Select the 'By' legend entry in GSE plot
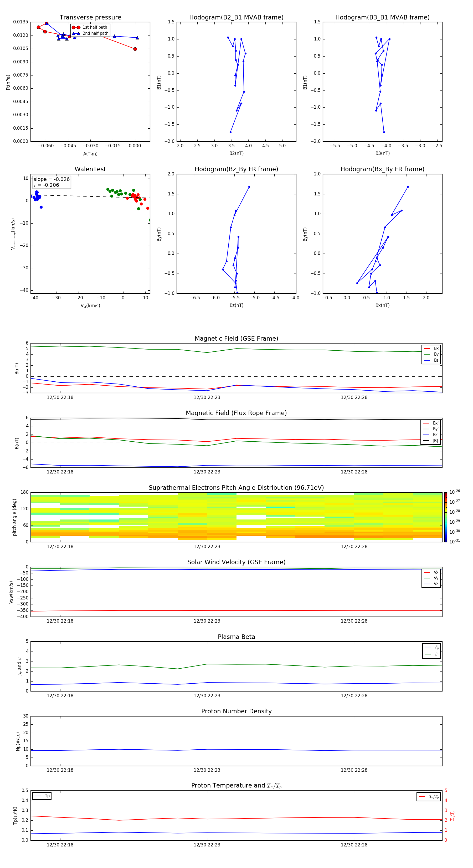Screen dimensions: 473x868 431,355
